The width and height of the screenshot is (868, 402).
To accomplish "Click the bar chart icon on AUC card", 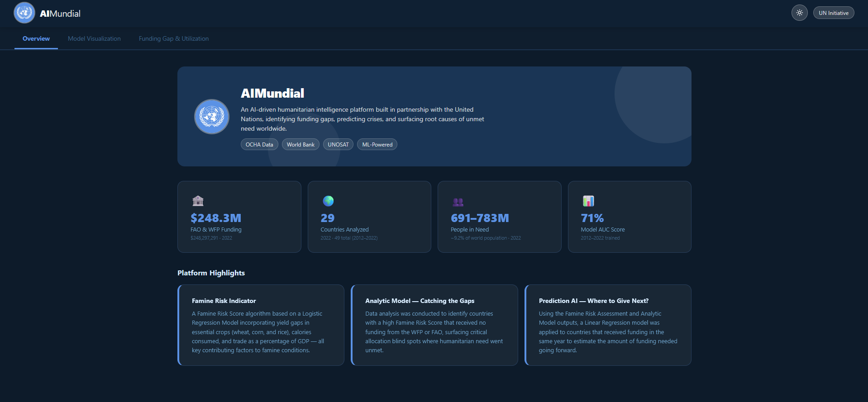I will 588,201.
